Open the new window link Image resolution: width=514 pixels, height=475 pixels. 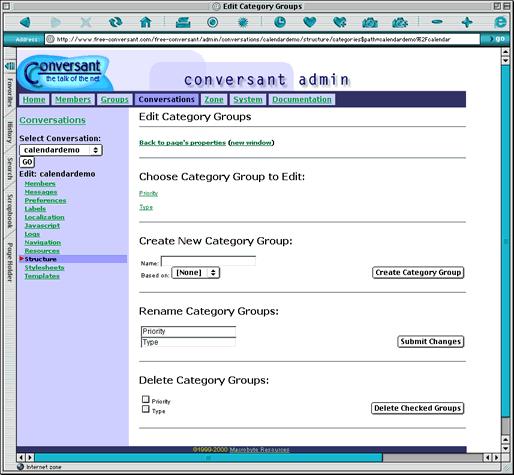(251, 143)
